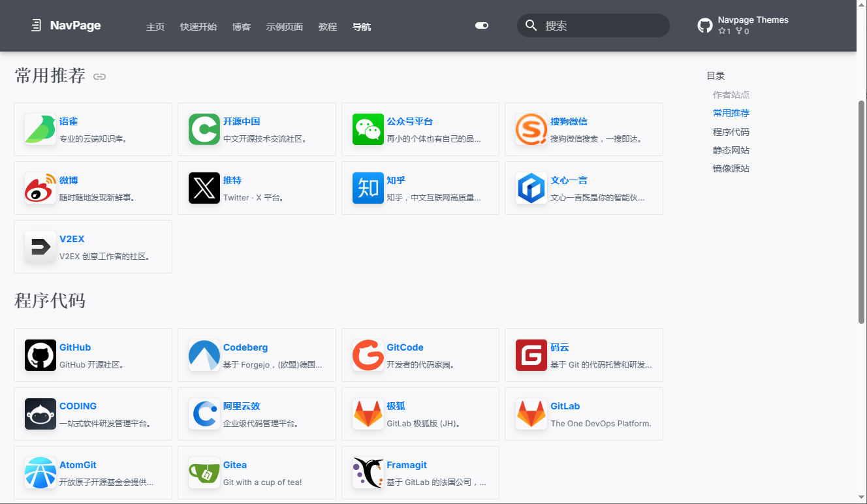Jump to 镜像源站 in table of contents
This screenshot has height=504, width=867.
(x=731, y=168)
